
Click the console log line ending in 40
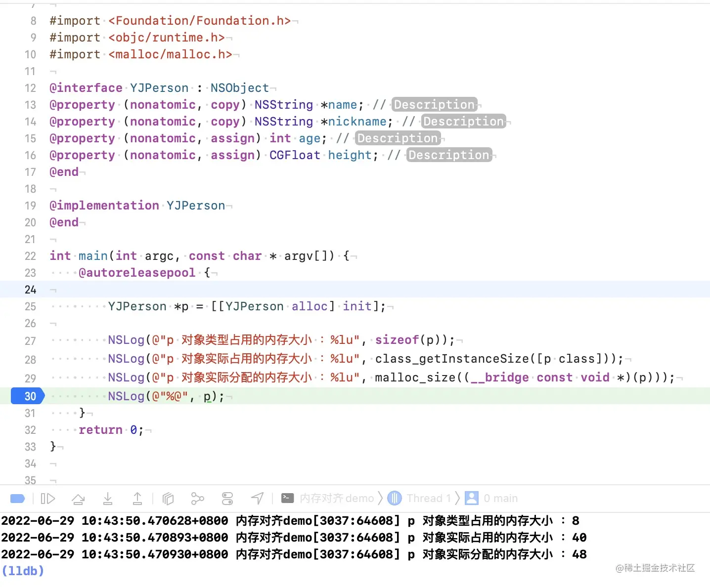[x=294, y=538]
